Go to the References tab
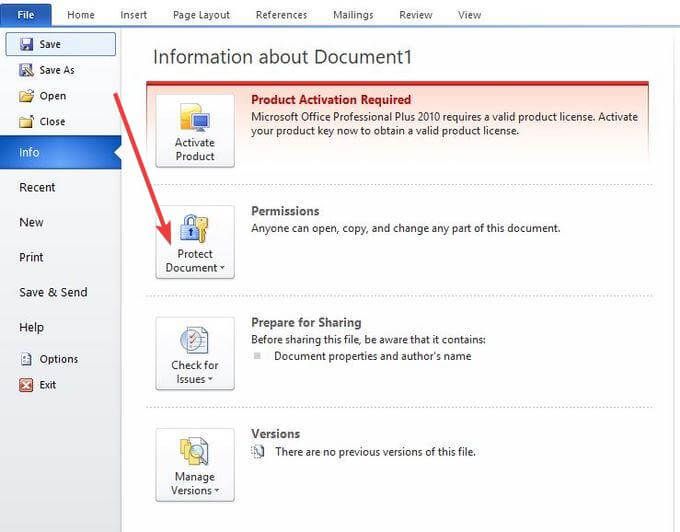The height and width of the screenshot is (532, 680). click(281, 15)
